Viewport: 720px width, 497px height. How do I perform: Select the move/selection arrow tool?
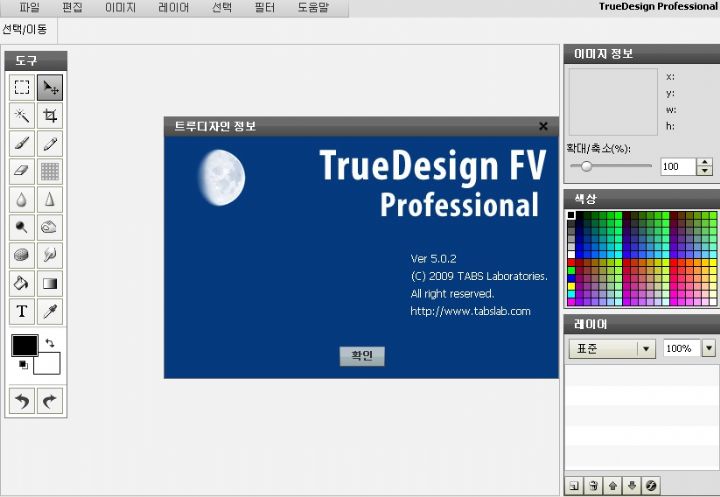pos(50,87)
